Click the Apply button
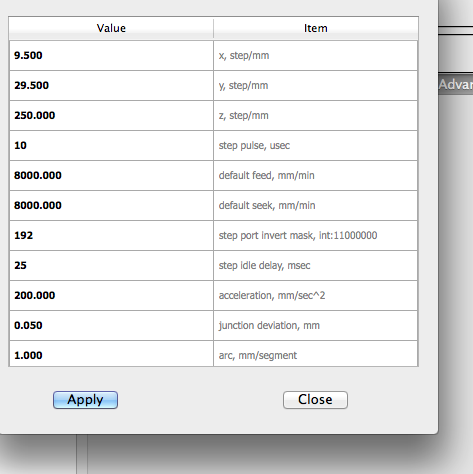The width and height of the screenshot is (473, 474). coord(85,400)
